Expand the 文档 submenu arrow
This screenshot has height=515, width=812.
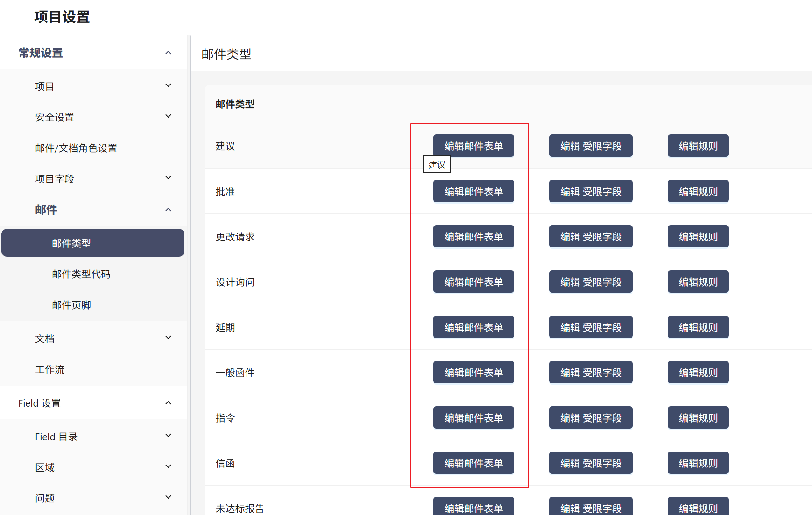coord(168,338)
